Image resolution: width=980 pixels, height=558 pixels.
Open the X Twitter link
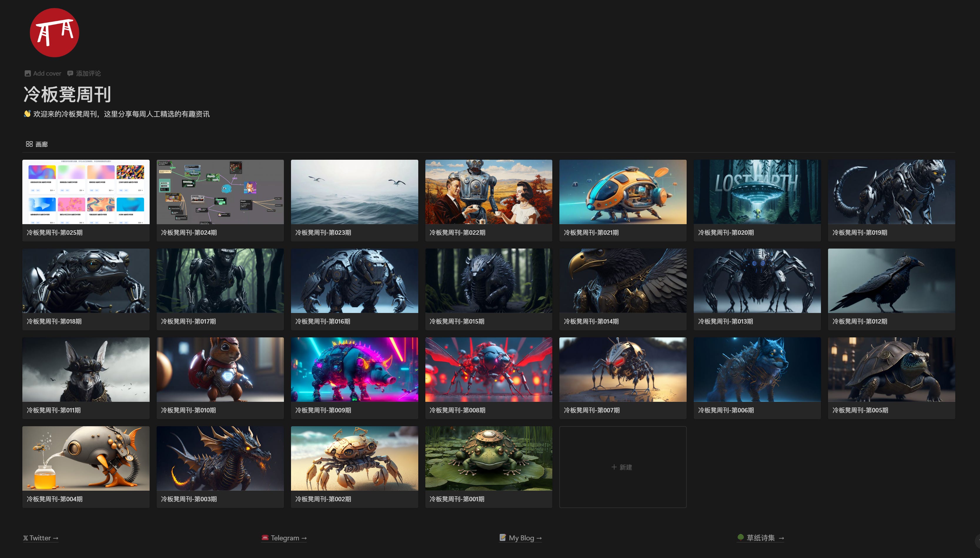coord(41,538)
